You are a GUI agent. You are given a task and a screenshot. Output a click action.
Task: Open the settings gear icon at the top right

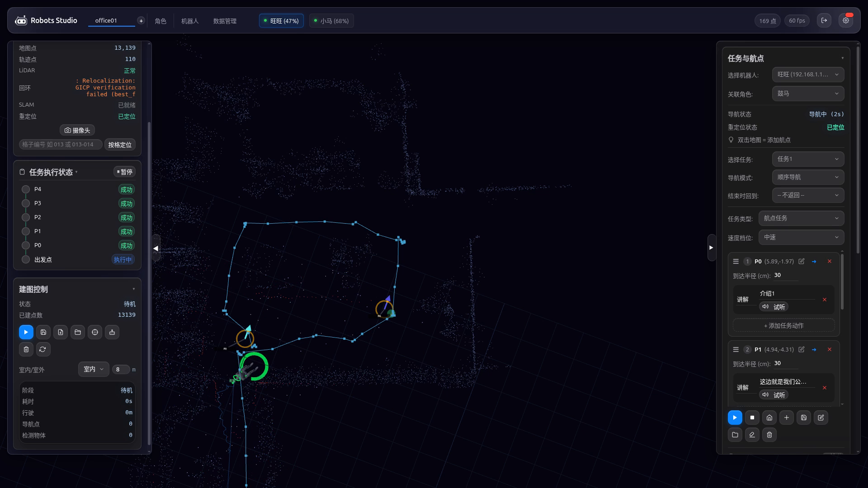click(846, 20)
